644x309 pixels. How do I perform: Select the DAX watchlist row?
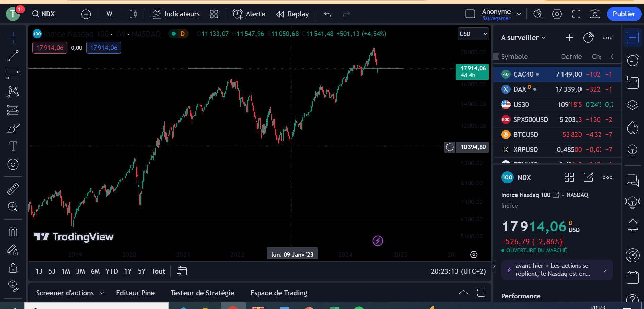(x=557, y=89)
